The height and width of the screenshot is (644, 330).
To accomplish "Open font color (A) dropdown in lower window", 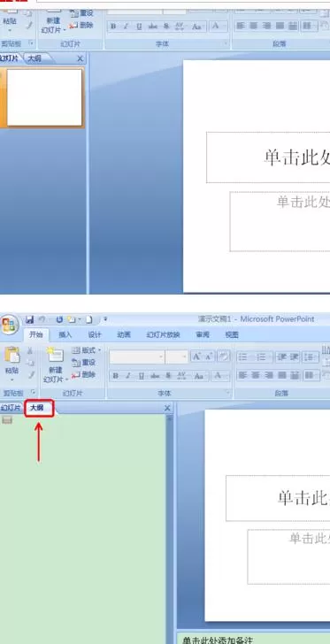I will tap(220, 376).
